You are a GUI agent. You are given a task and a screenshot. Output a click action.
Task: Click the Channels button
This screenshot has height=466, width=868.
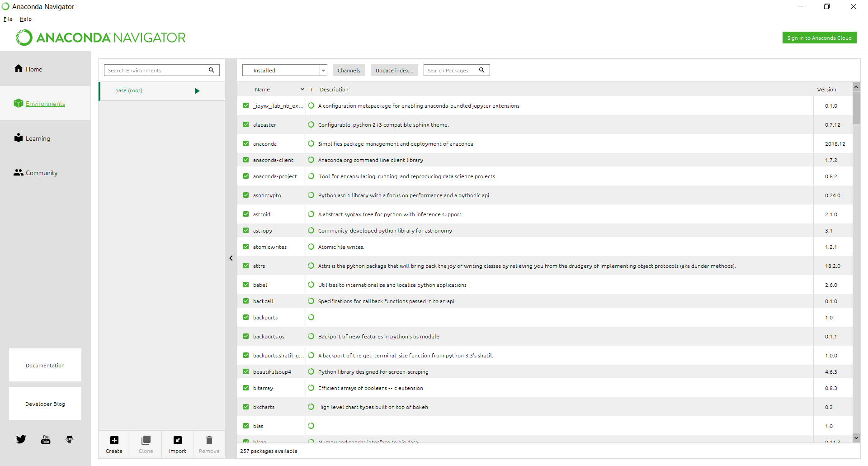click(x=349, y=70)
